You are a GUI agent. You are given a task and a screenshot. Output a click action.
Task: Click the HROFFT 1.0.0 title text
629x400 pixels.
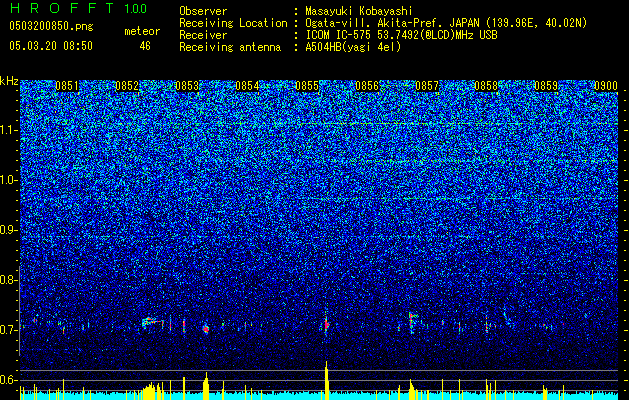(x=78, y=8)
